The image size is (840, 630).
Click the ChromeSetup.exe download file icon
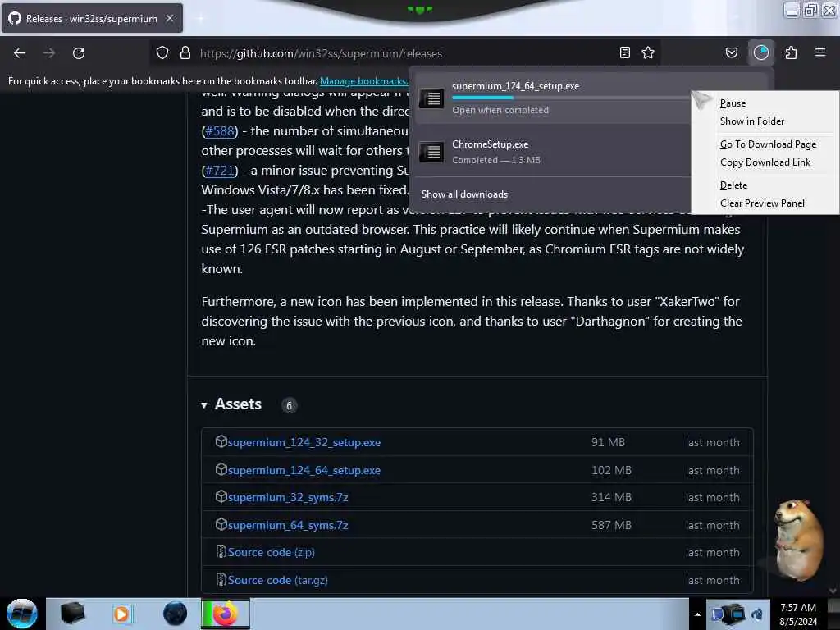coord(431,152)
